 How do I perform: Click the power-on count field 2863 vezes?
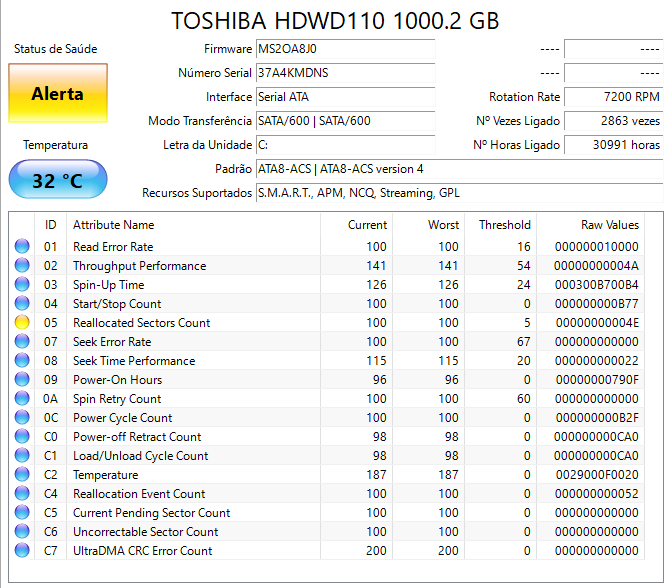(614, 121)
